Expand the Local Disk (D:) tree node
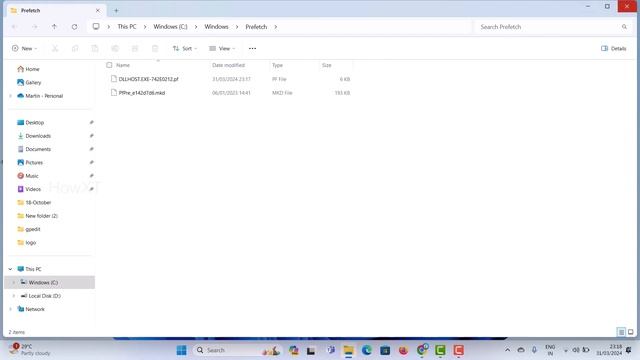This screenshot has height=360, width=640. tap(14, 296)
